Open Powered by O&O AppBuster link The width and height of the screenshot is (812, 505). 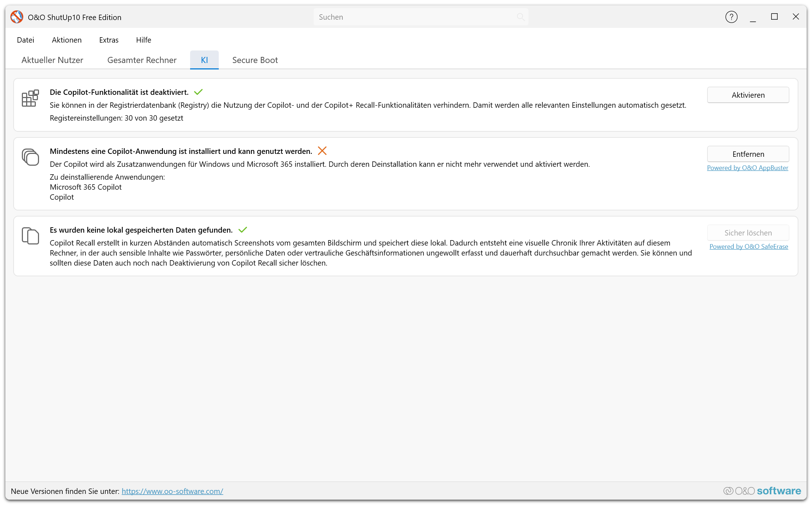click(748, 167)
